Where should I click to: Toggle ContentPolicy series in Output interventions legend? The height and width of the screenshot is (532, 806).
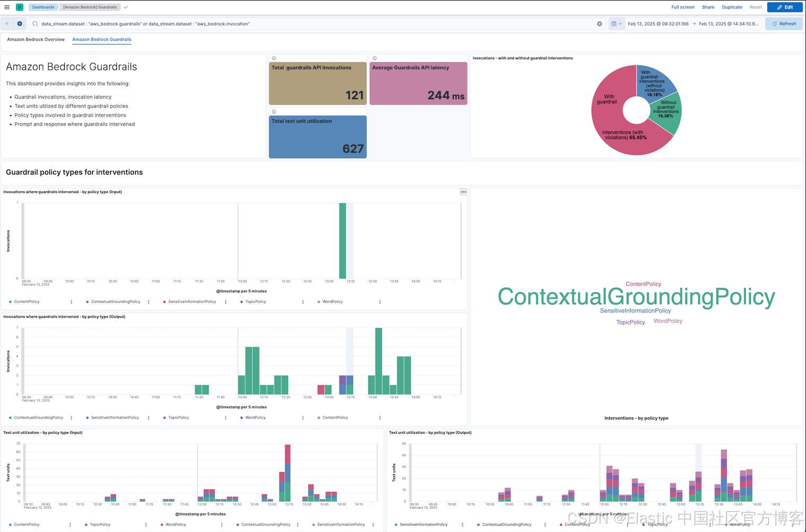335,418
